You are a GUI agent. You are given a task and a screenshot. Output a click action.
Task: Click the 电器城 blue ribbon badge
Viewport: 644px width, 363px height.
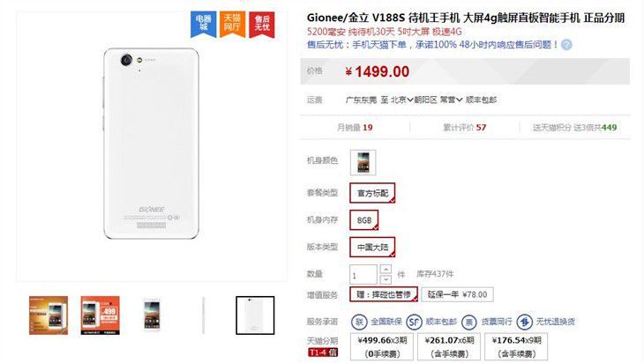[x=203, y=24]
